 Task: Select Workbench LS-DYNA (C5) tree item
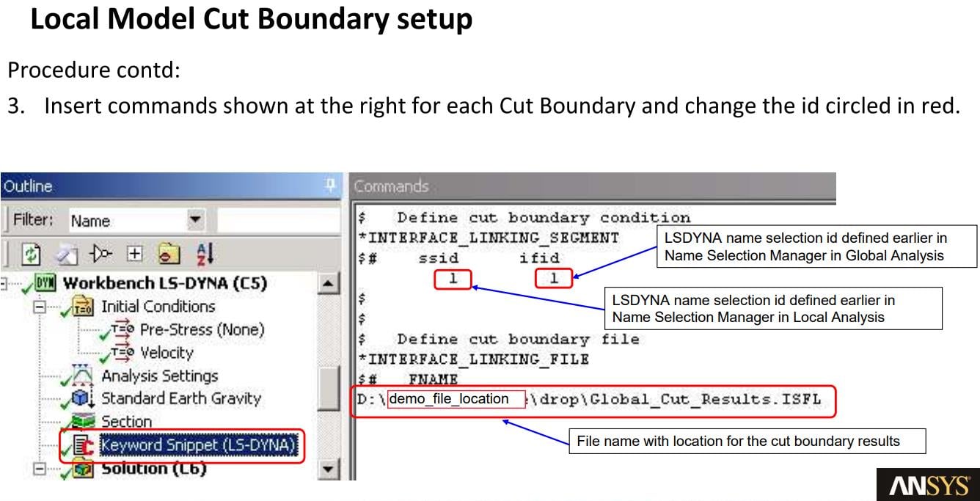165,283
